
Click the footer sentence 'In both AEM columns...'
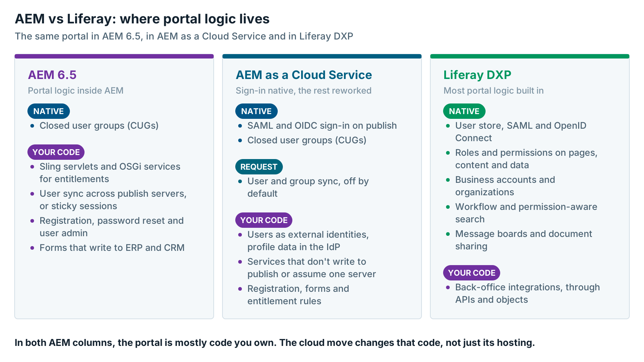pos(275,343)
